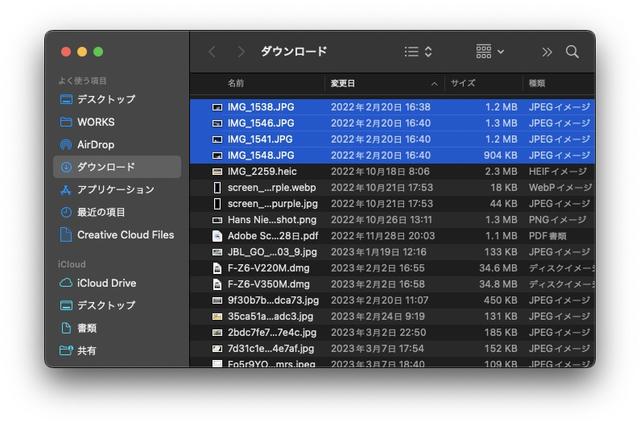The image size is (640, 427).
Task: Select Hans Nie...shot.png file
Action: pos(392,220)
